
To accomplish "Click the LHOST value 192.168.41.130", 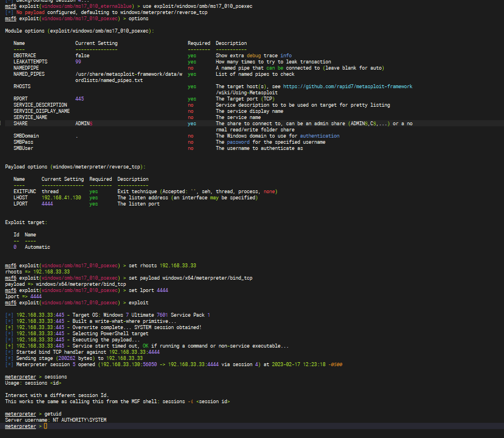I will pos(61,198).
